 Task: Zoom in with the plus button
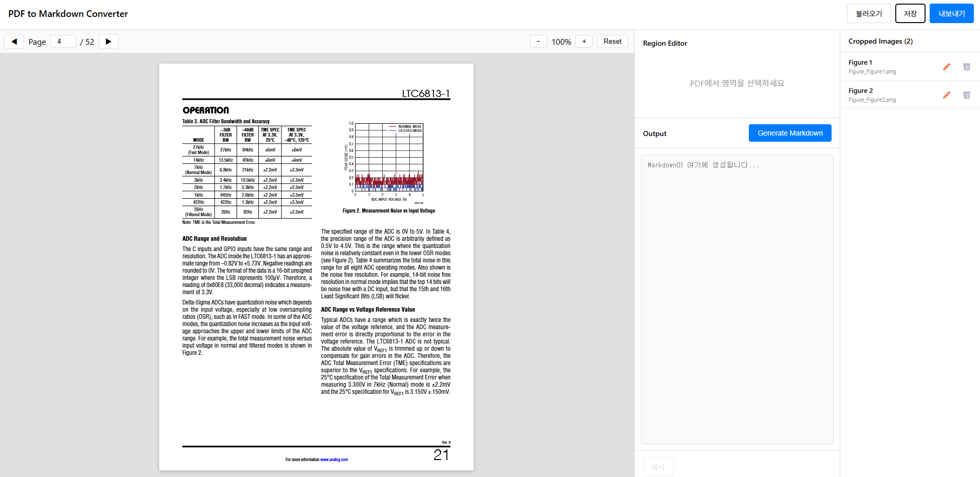tap(584, 42)
